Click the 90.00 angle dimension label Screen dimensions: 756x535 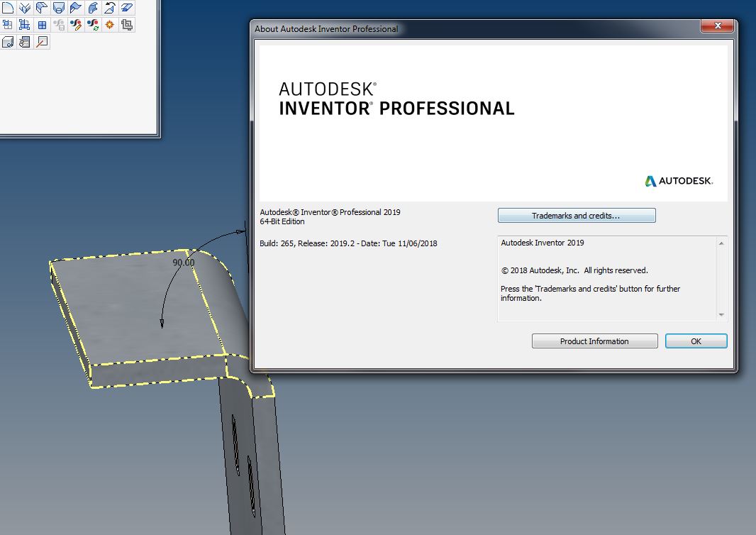point(183,262)
